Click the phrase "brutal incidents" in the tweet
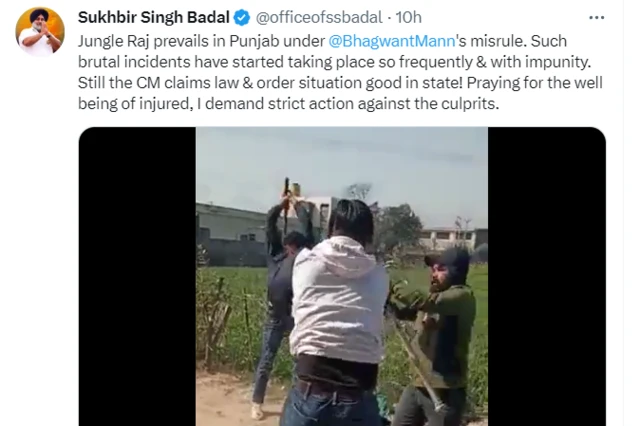 (x=134, y=62)
